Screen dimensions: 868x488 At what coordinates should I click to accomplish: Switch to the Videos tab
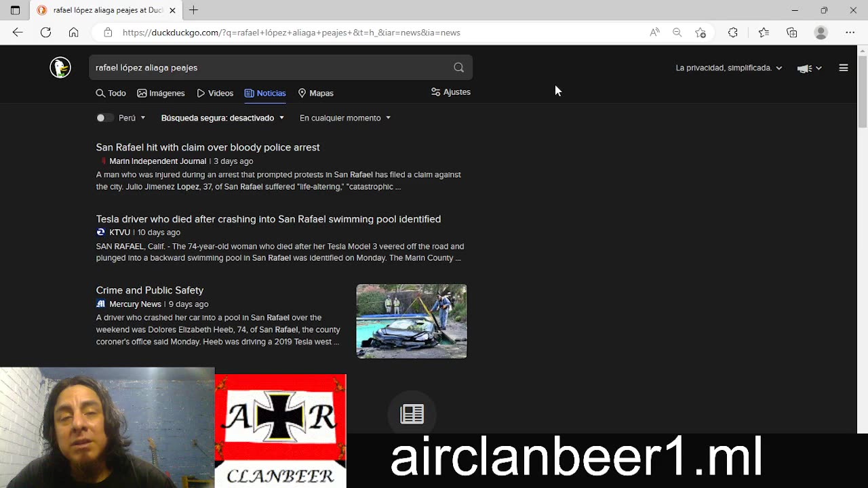pos(215,93)
